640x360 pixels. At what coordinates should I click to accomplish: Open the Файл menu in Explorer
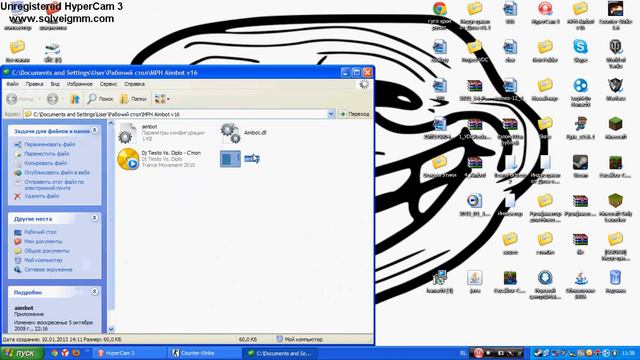(x=12, y=84)
